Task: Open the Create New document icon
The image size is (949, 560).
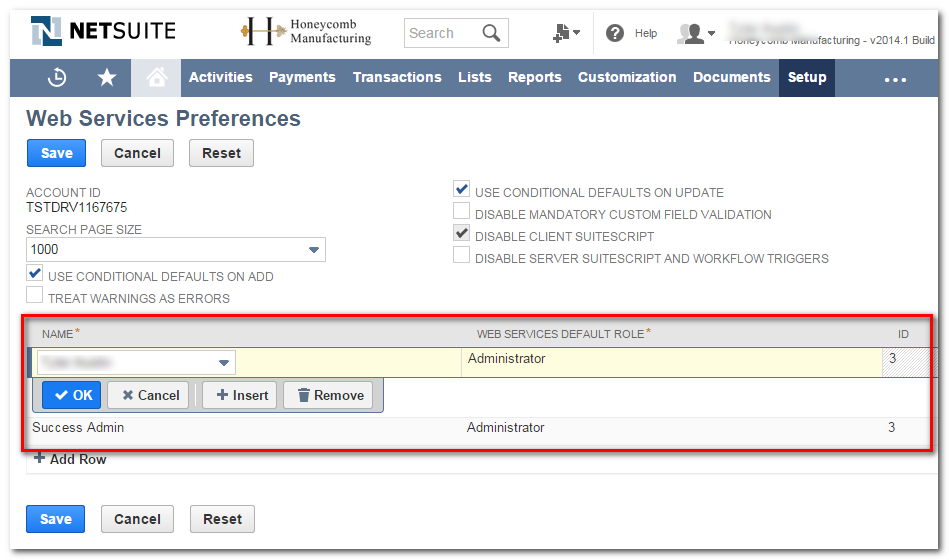Action: click(562, 33)
